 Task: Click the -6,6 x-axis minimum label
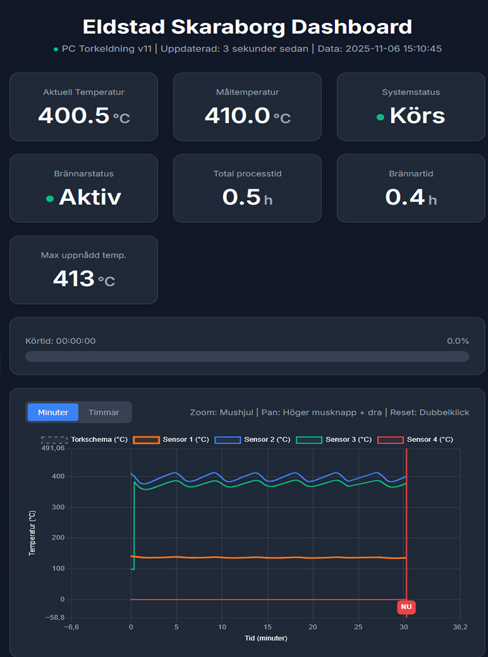tap(70, 627)
